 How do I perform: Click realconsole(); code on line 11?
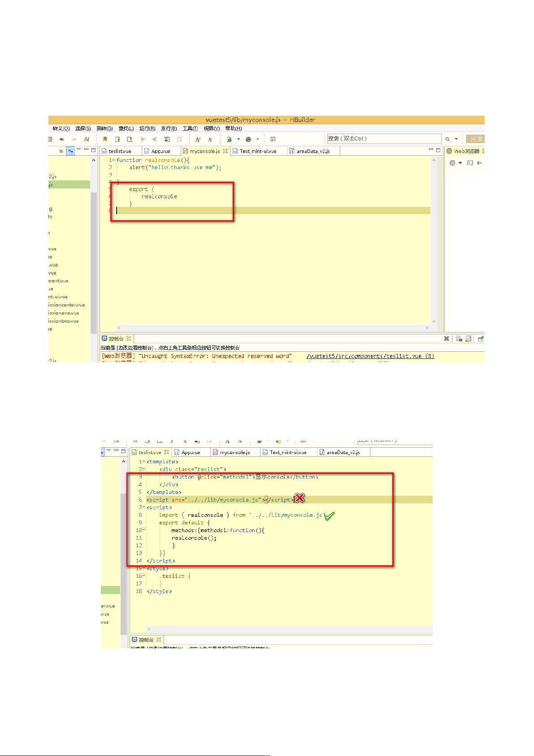(x=194, y=538)
